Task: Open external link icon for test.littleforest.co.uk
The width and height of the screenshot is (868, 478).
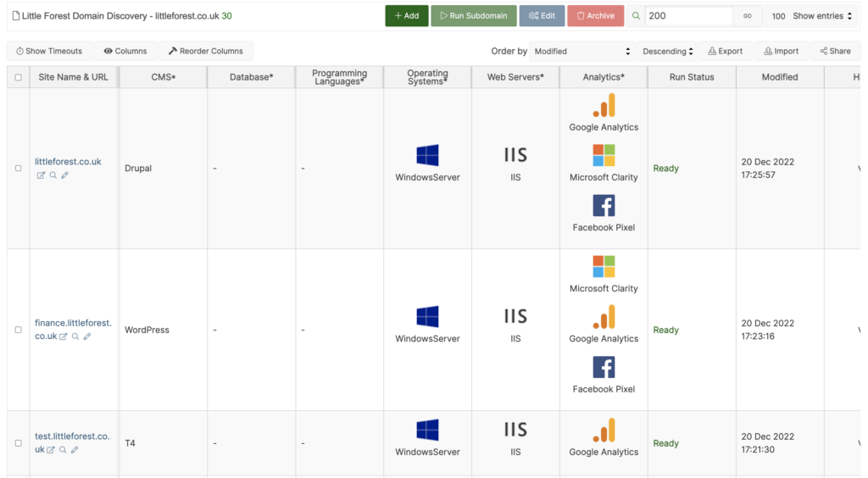Action: (51, 450)
